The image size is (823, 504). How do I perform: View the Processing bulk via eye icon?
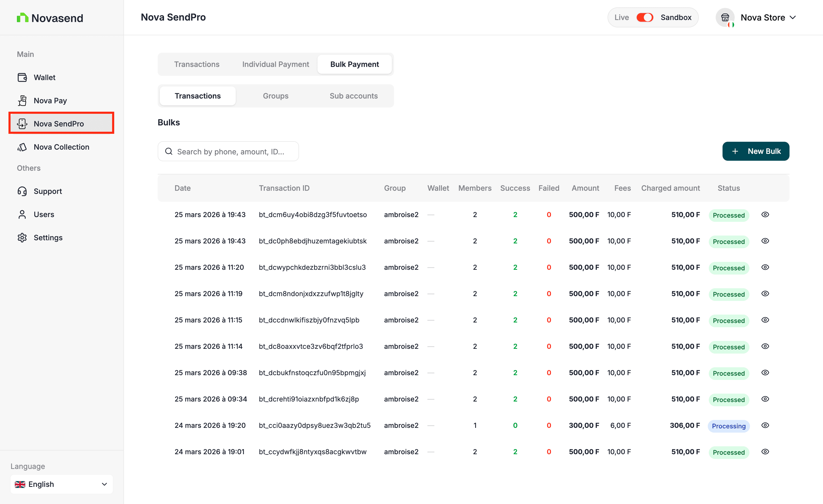tap(765, 425)
